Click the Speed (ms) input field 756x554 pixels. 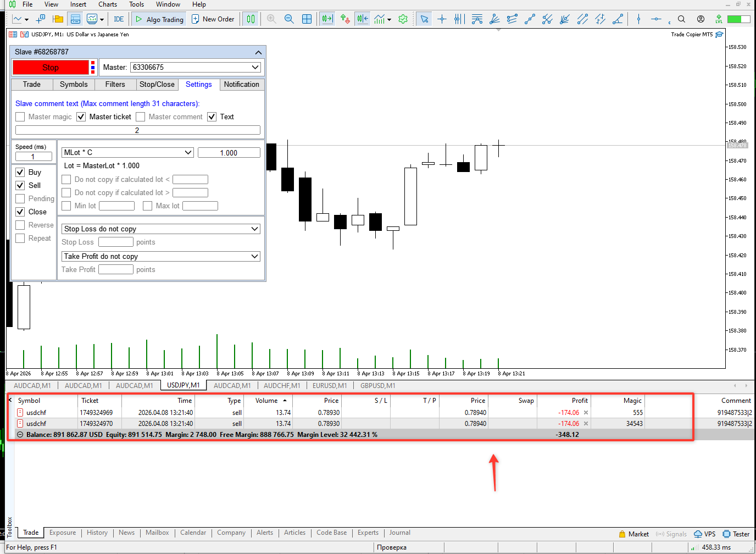tap(34, 157)
